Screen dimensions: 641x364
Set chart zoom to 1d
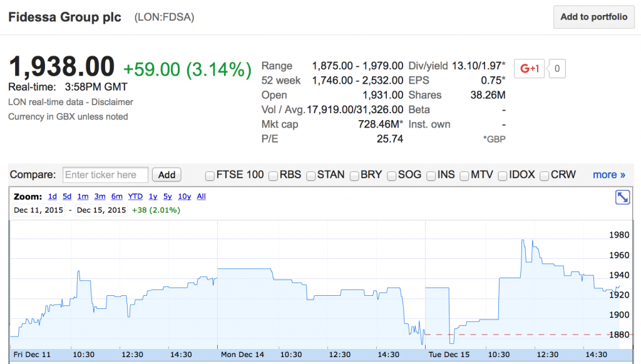[53, 196]
